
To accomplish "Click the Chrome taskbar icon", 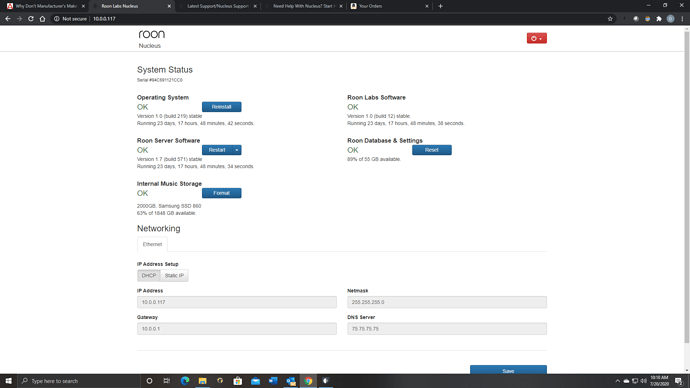I will tap(308, 381).
